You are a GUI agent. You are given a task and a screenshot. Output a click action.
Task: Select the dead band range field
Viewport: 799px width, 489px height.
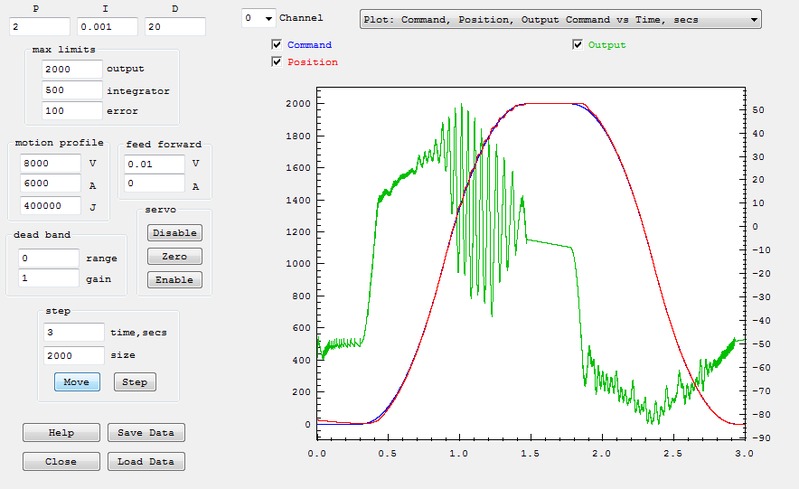tap(50, 258)
